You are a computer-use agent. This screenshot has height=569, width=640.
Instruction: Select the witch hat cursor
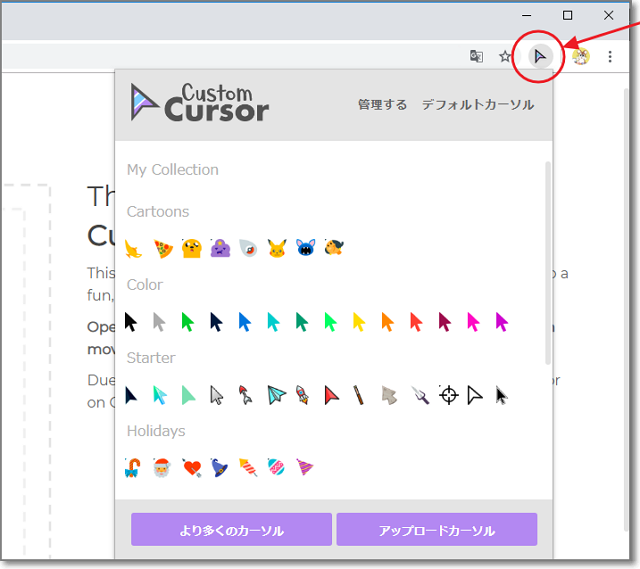coord(219,467)
